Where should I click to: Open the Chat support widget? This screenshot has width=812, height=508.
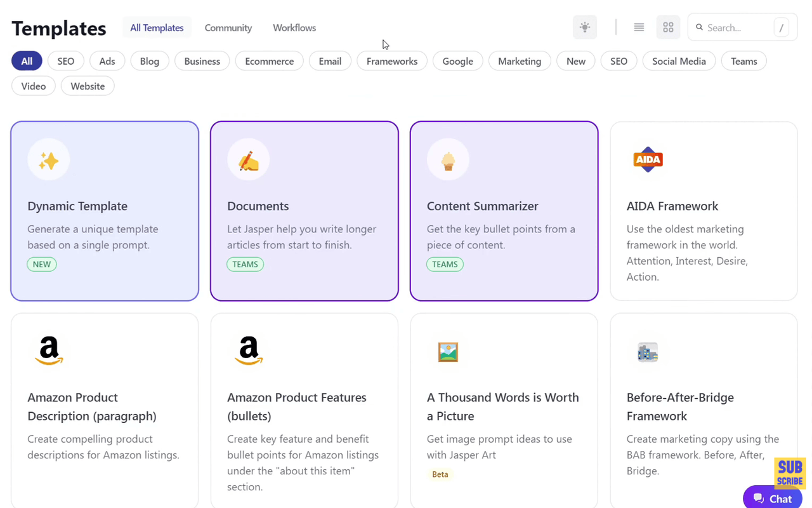(772, 498)
